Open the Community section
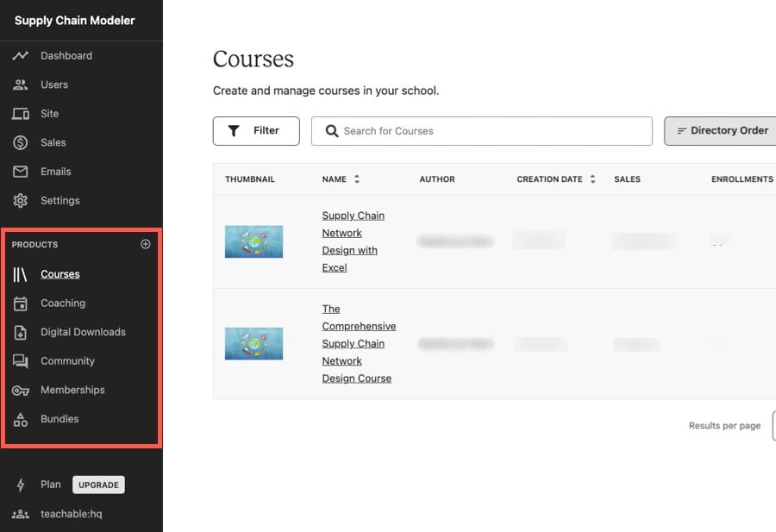The image size is (776, 532). point(67,361)
